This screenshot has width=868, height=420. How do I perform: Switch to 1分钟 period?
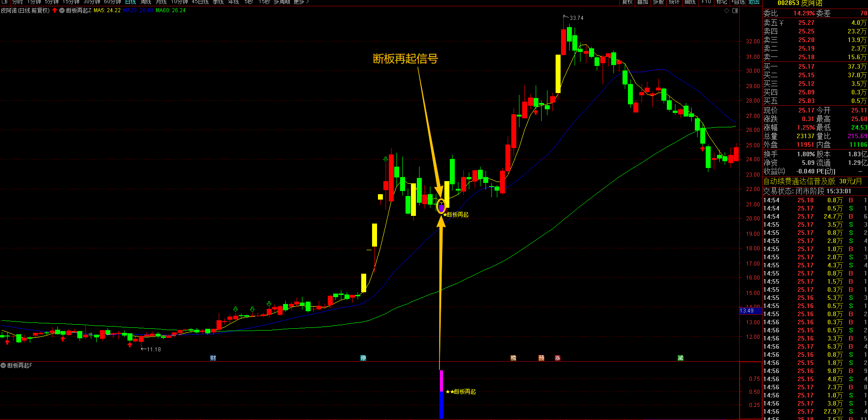(x=34, y=2)
